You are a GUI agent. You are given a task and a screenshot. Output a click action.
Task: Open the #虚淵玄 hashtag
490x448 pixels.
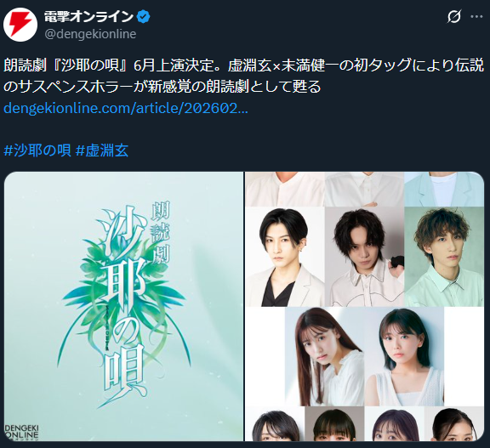[102, 150]
